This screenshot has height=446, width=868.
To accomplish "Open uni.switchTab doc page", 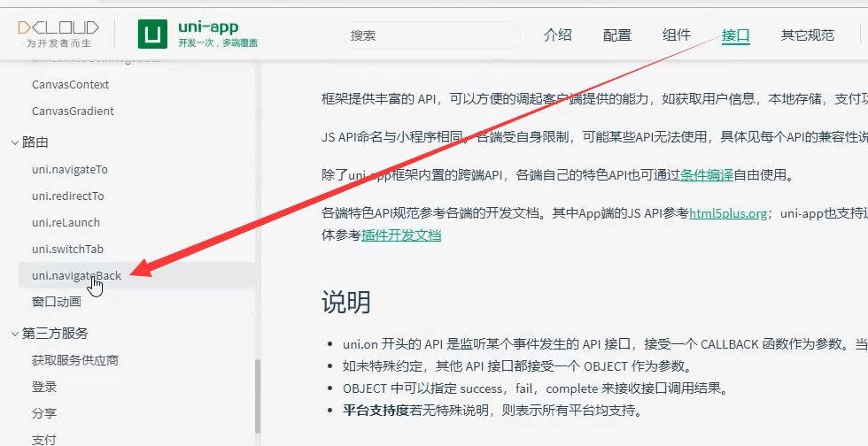I will tap(67, 249).
